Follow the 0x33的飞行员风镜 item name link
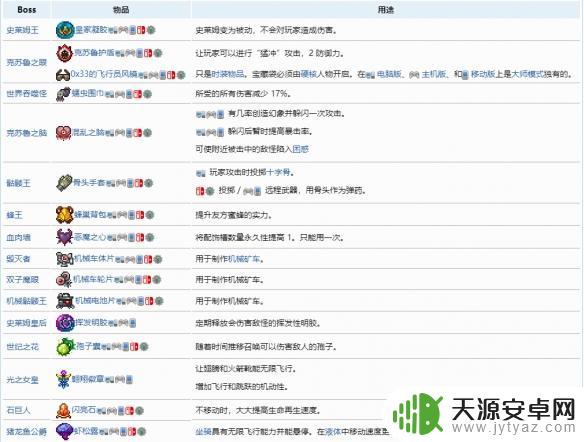This screenshot has height=442, width=584. (104, 74)
